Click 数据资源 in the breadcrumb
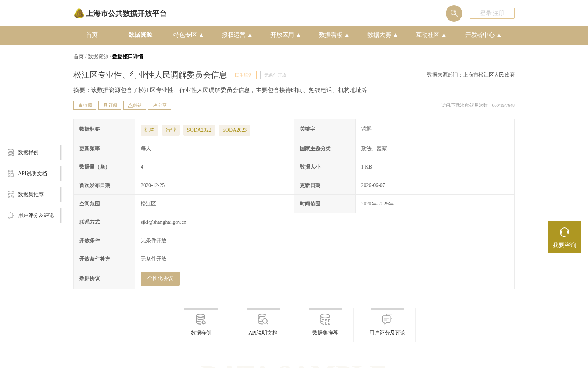 [x=98, y=57]
